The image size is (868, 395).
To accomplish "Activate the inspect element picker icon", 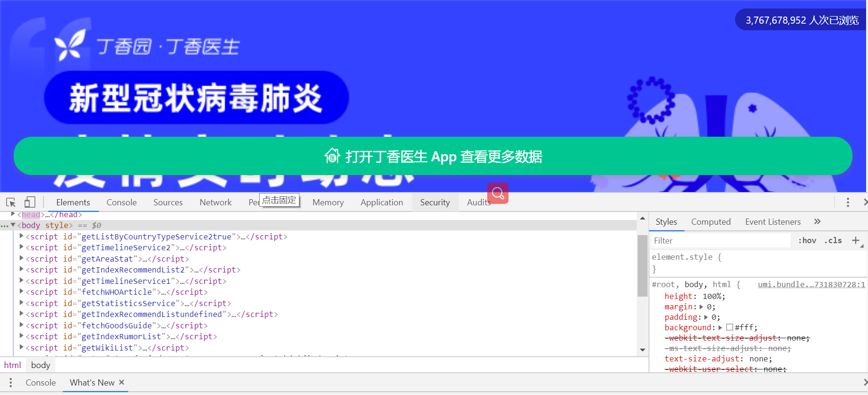I will coord(11,202).
